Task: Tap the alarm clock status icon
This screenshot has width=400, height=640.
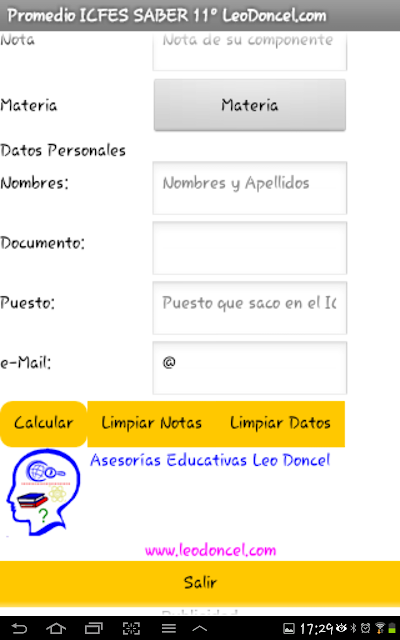Action: pos(366,628)
